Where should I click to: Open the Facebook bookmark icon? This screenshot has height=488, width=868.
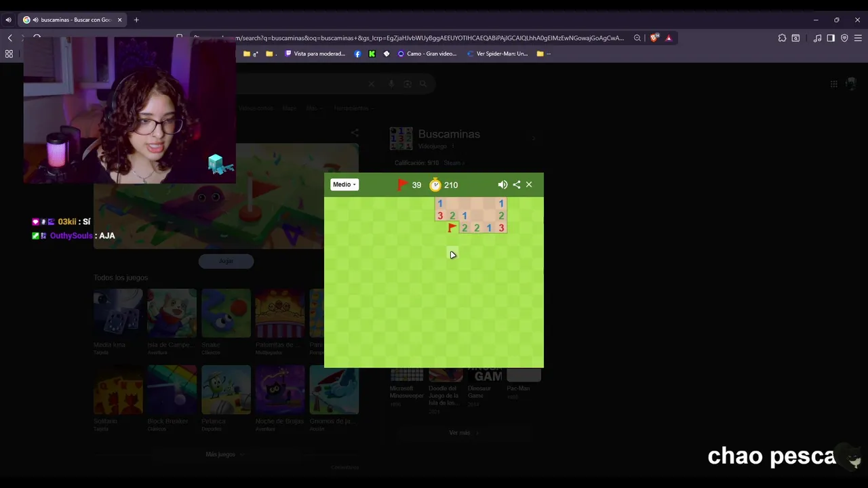[x=358, y=54]
